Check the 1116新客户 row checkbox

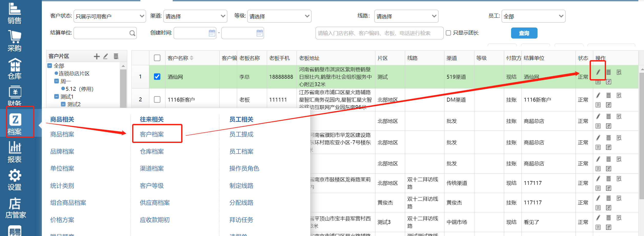click(157, 99)
